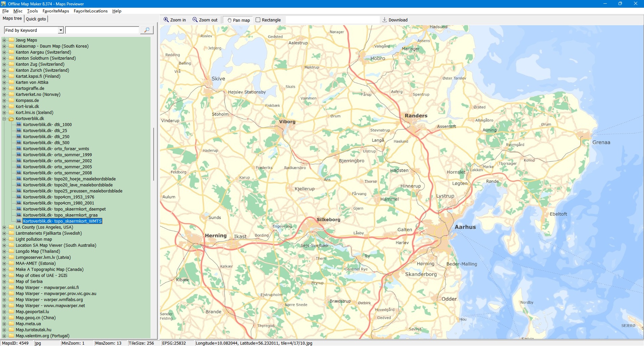
Task: Open the Find by Keyword dropdown
Action: (x=61, y=30)
